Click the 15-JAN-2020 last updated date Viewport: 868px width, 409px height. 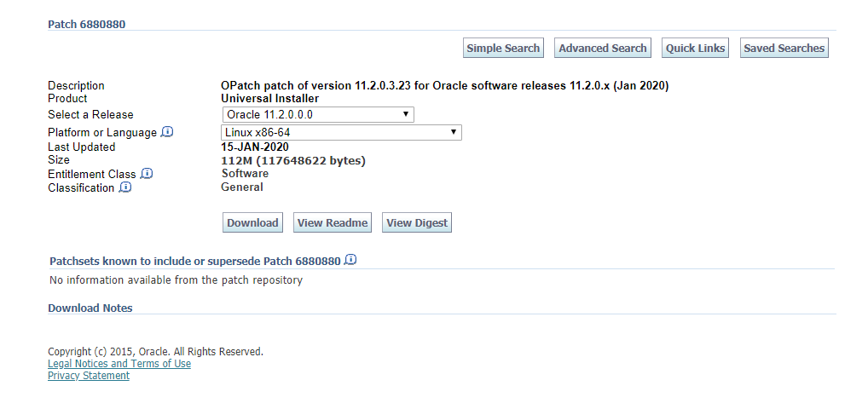point(255,147)
